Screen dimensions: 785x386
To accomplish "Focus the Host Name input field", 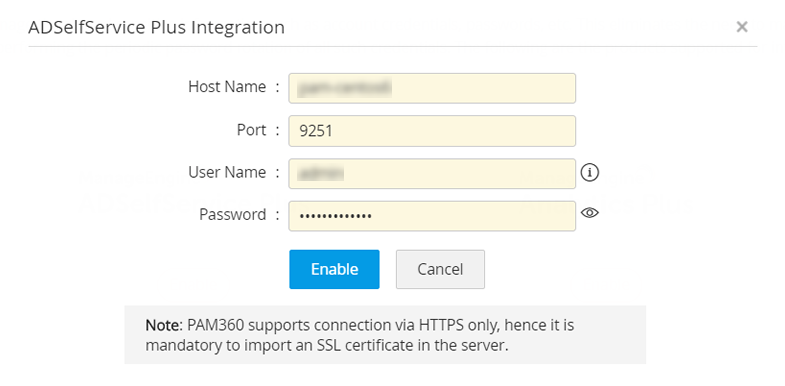I will tap(432, 89).
